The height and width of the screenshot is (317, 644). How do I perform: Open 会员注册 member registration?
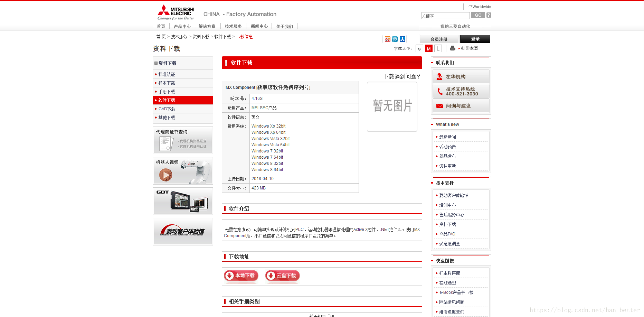click(x=439, y=39)
